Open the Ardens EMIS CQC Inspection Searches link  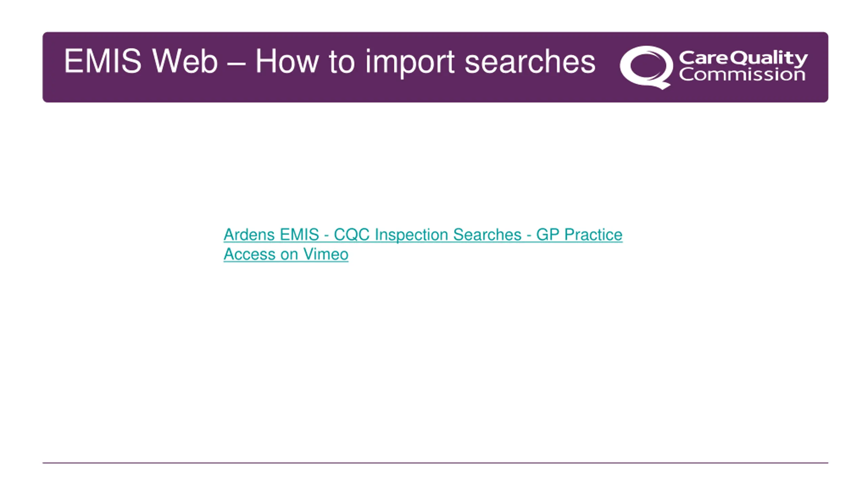423,244
